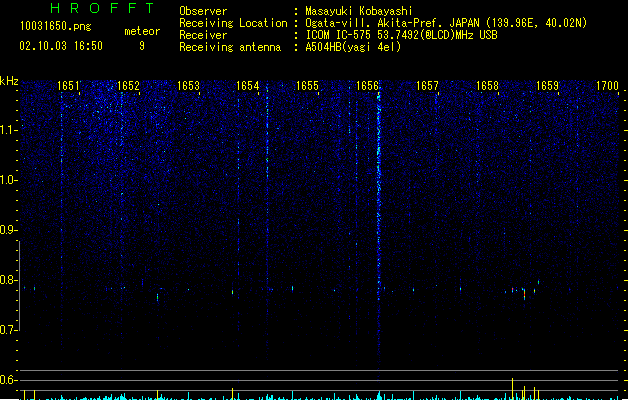Click the 1700 time marker
This screenshot has width=629, height=400.
pos(607,85)
